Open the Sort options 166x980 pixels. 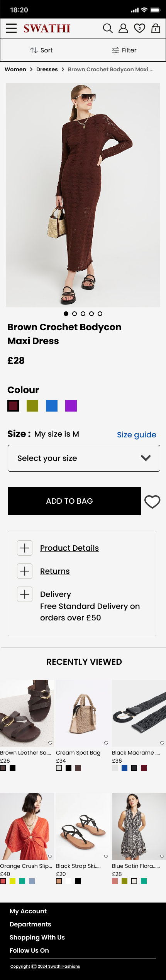(x=41, y=50)
